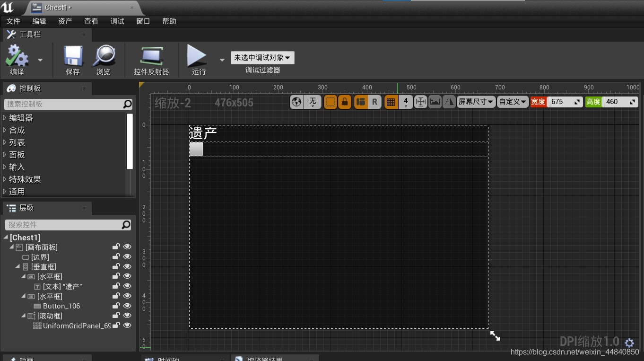
Task: Toggle the grid snapping icon
Action: 391,102
